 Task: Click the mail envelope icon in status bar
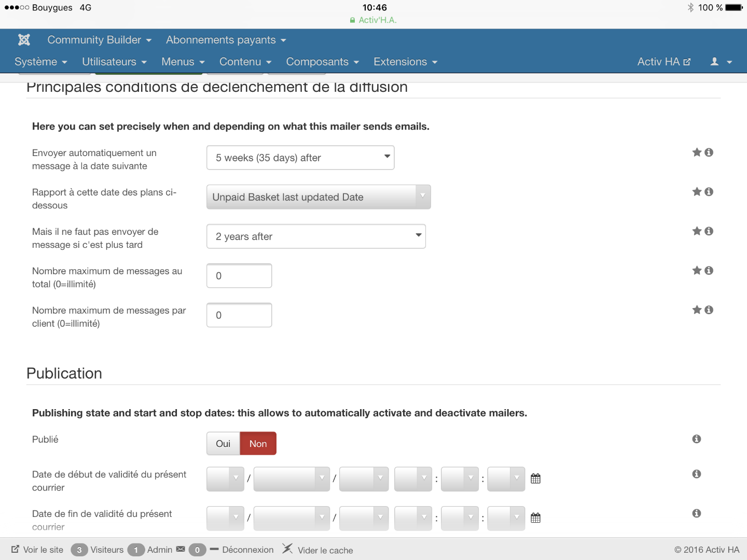181,549
